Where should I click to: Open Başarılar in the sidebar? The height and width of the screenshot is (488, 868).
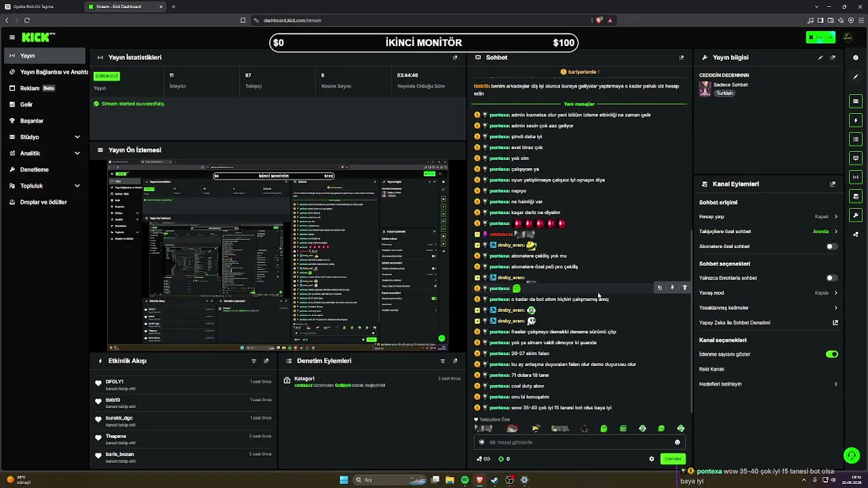click(45, 121)
